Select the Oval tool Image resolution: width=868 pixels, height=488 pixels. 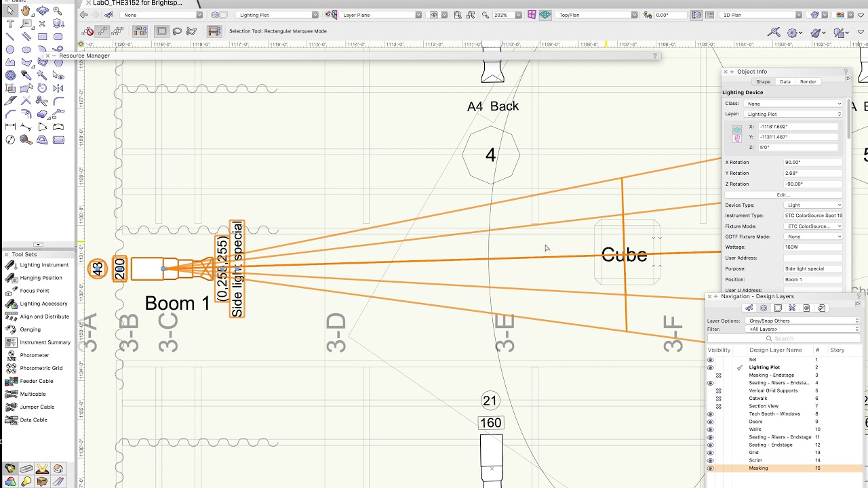26,49
